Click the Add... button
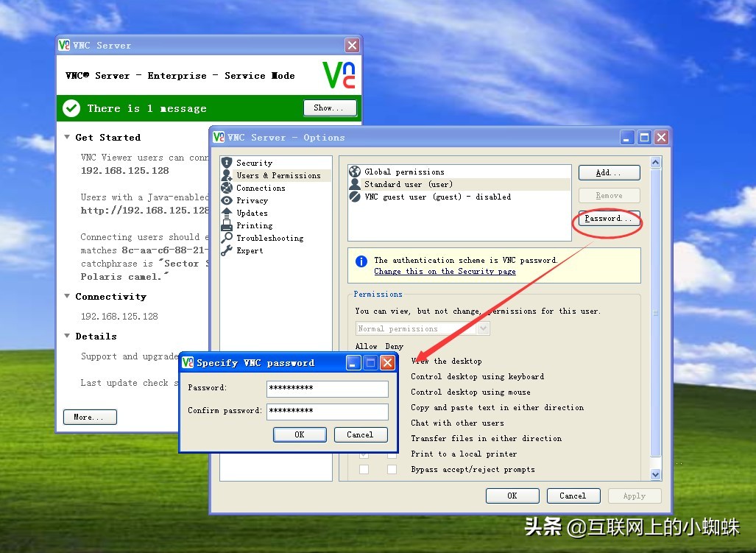This screenshot has height=553, width=756. pyautogui.click(x=609, y=172)
